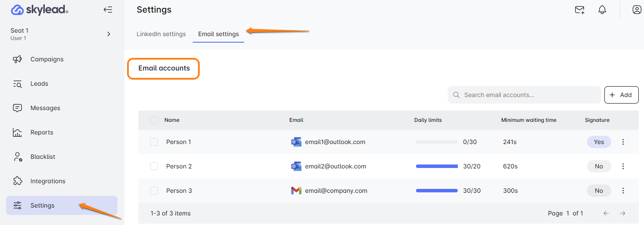The height and width of the screenshot is (225, 644).
Task: Open the new mail envelope icon
Action: [x=580, y=10]
